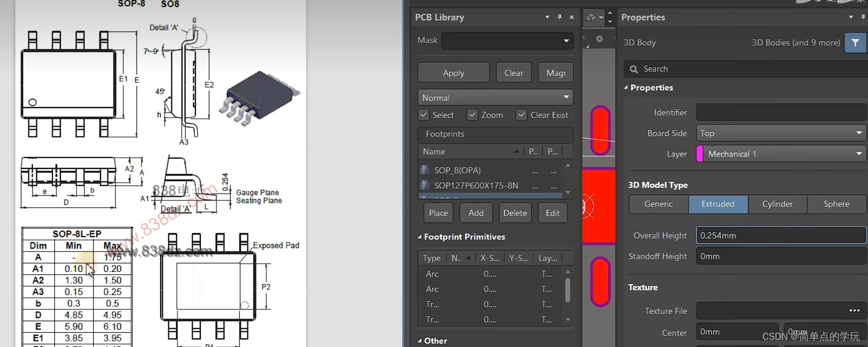Browse Texture File with ellipsis icon
The height and width of the screenshot is (347, 868).
854,310
